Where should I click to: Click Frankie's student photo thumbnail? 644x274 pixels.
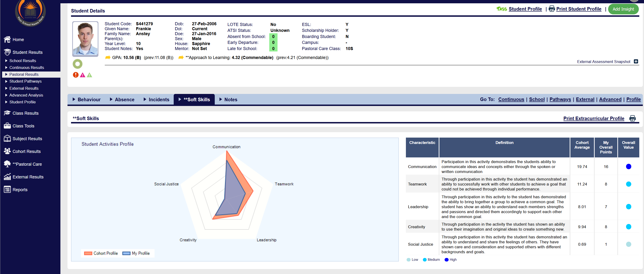click(85, 39)
